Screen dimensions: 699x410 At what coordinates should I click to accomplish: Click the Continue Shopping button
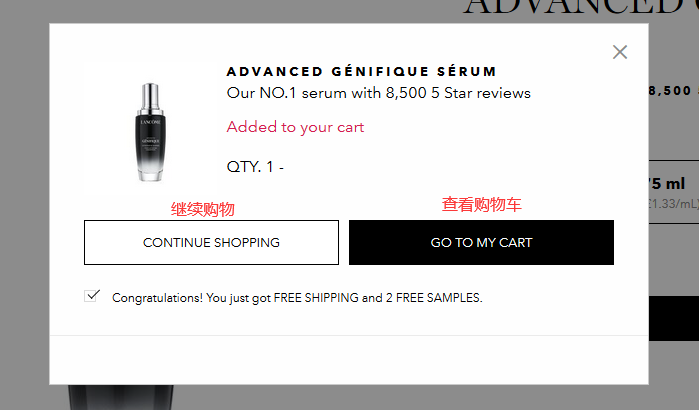[x=211, y=243]
